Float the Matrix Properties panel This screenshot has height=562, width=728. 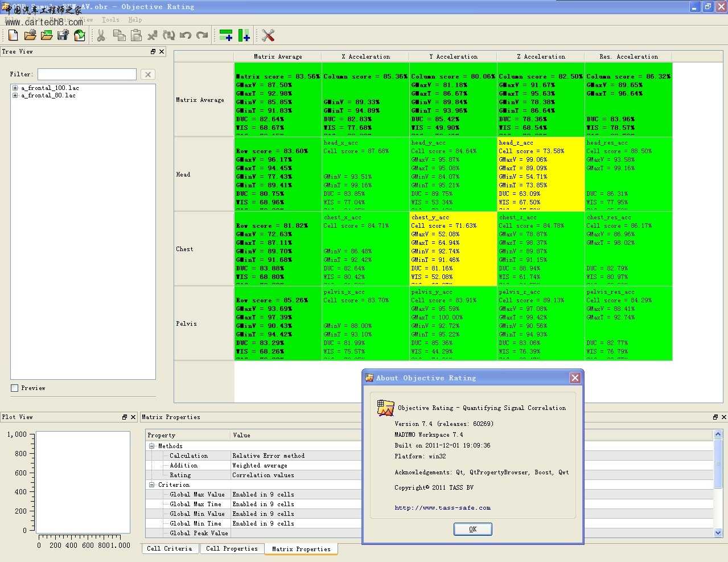coord(715,417)
